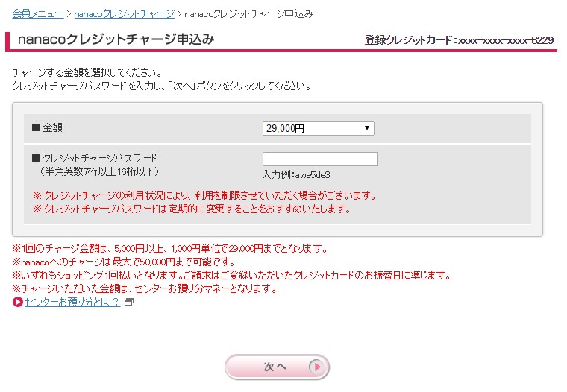567x392 pixels.
Task: Click the note about 最大で50,000円 limit
Action: 124,262
